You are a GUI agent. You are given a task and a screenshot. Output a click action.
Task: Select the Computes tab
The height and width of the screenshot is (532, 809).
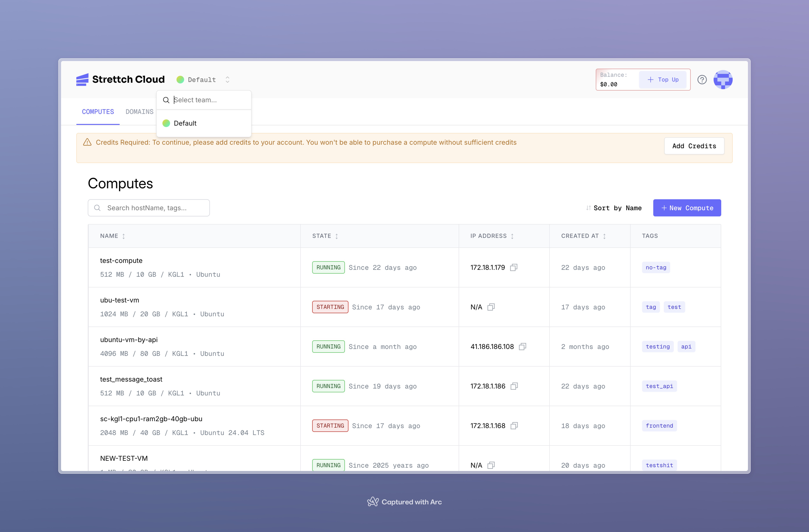(98, 112)
